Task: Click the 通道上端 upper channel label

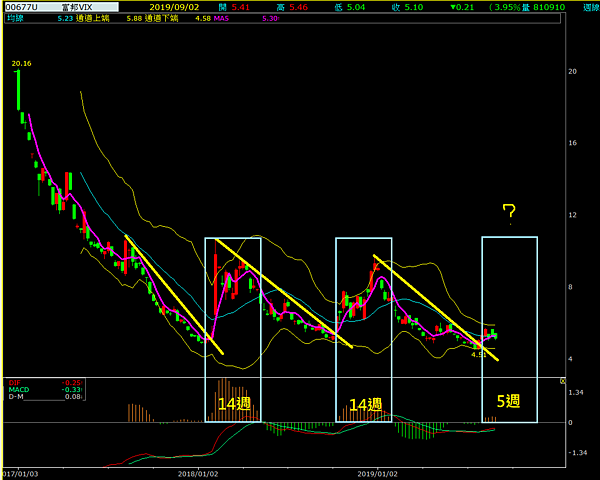Action: coord(92,18)
